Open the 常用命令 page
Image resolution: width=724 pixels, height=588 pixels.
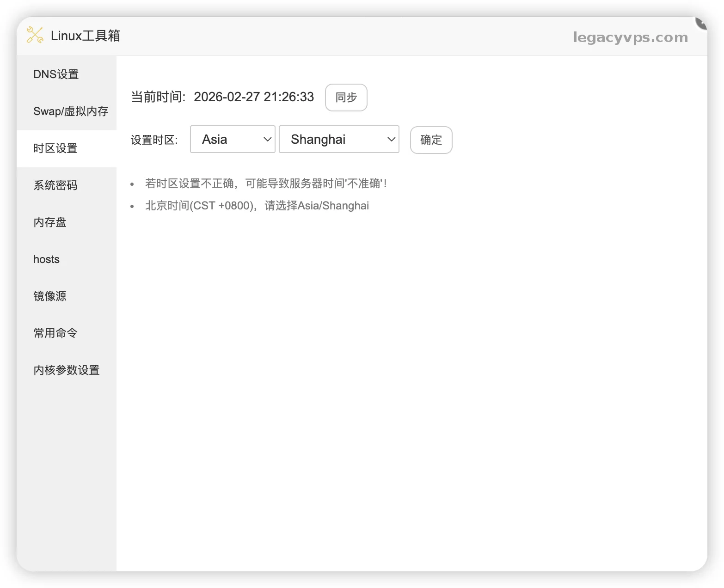[55, 333]
